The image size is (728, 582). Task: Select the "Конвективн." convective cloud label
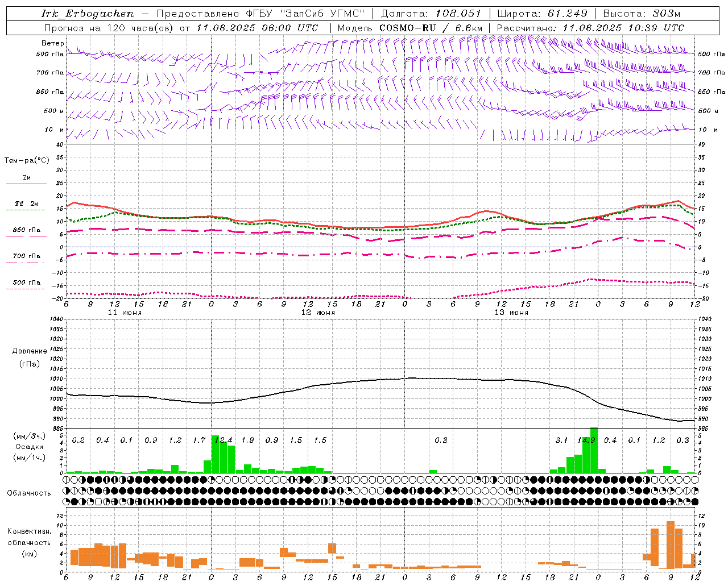coord(30,531)
